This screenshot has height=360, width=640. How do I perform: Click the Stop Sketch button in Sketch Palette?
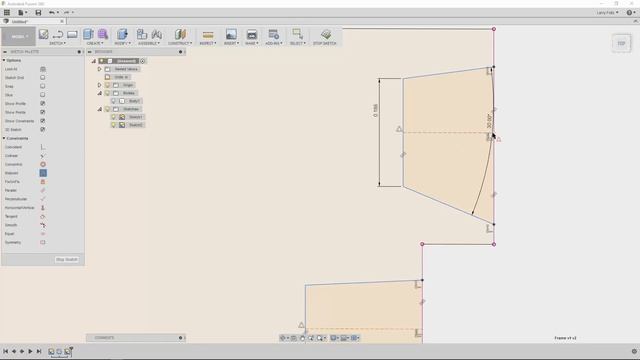point(67,260)
